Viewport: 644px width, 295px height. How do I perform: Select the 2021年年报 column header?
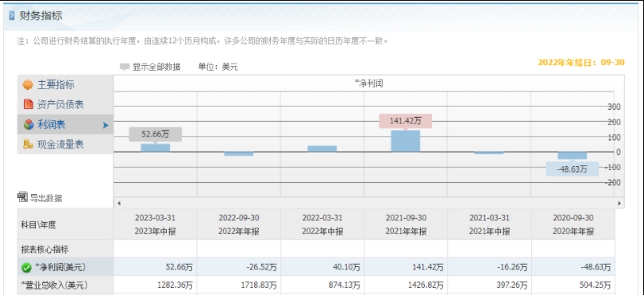click(x=406, y=225)
